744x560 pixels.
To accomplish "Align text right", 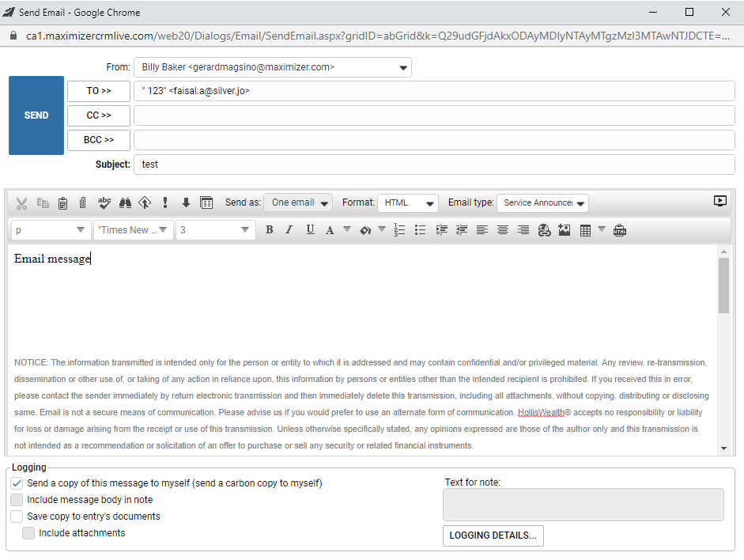I will [x=523, y=230].
